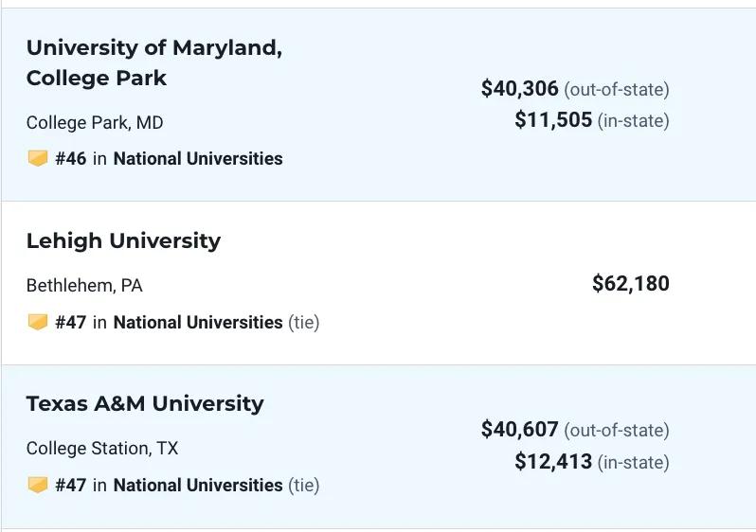Click Lehigh University's ranking badge icon
The image size is (756, 532).
pyautogui.click(x=38, y=322)
